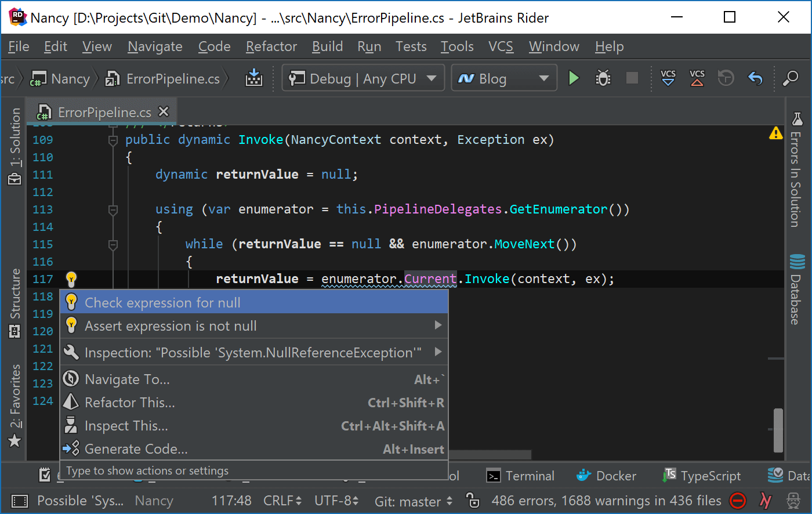The height and width of the screenshot is (514, 812).
Task: Click the Current property in line 117
Action: point(430,279)
